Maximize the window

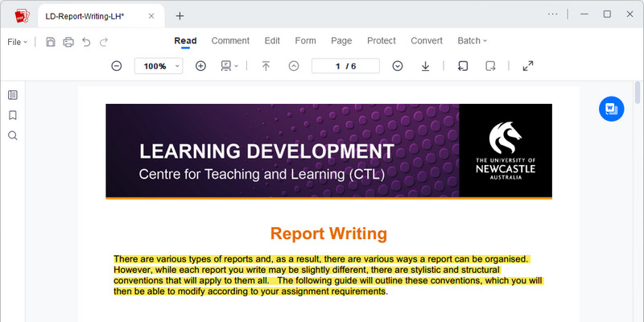pos(607,14)
